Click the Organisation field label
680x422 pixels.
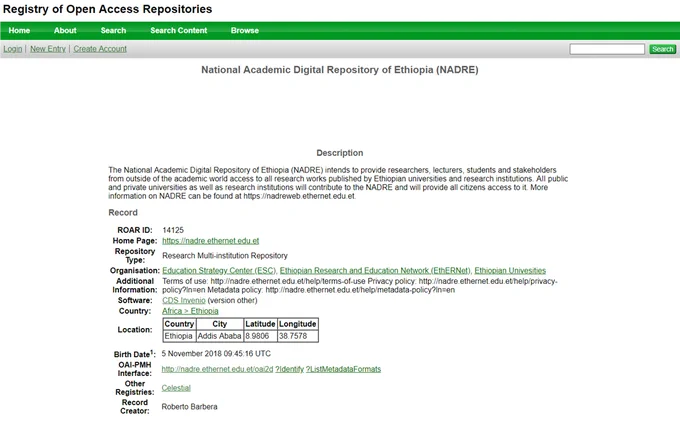click(134, 271)
